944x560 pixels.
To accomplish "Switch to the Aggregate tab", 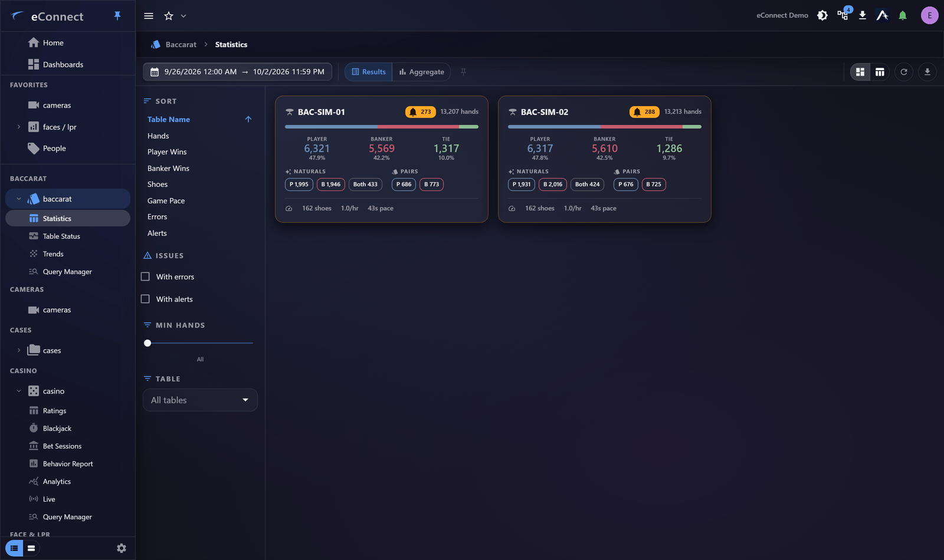I will click(421, 72).
